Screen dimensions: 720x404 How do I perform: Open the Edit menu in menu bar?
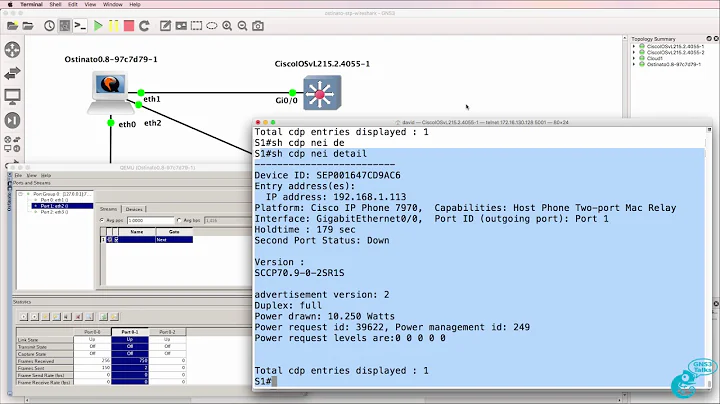pos(73,4)
